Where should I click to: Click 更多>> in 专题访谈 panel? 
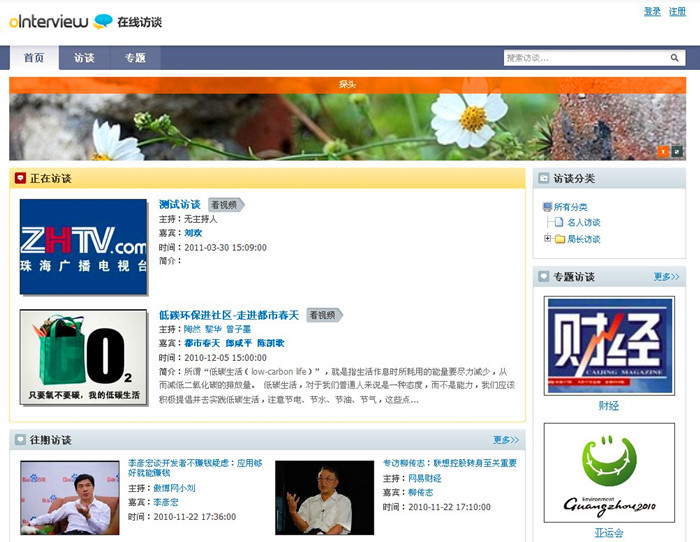tap(667, 277)
